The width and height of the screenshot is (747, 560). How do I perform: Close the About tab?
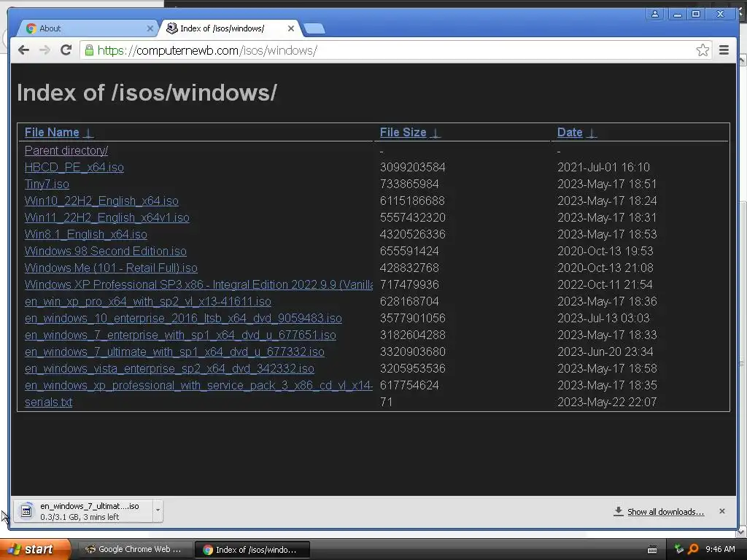click(x=150, y=28)
